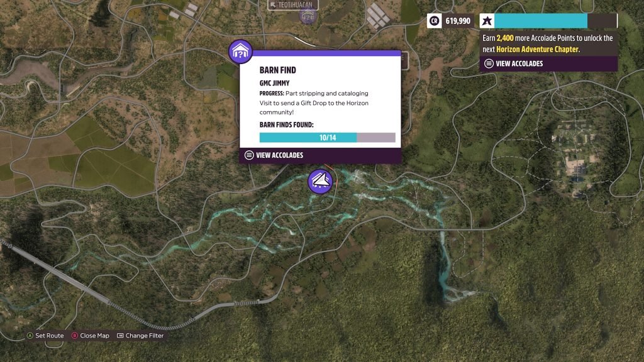Click menu icon beside top-right View Accolades
644x362 pixels.
[x=489, y=63]
